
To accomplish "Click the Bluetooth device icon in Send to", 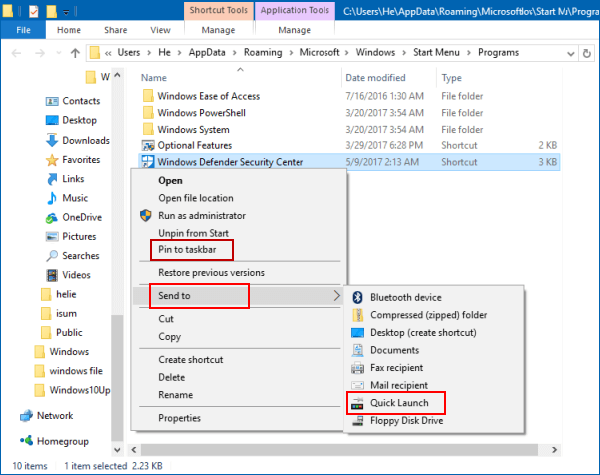I will point(357,297).
